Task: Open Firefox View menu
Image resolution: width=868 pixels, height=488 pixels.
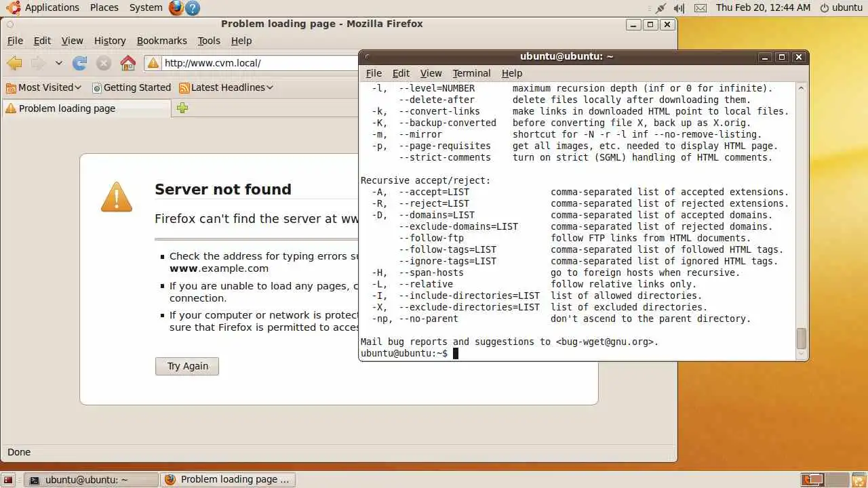Action: click(x=72, y=41)
